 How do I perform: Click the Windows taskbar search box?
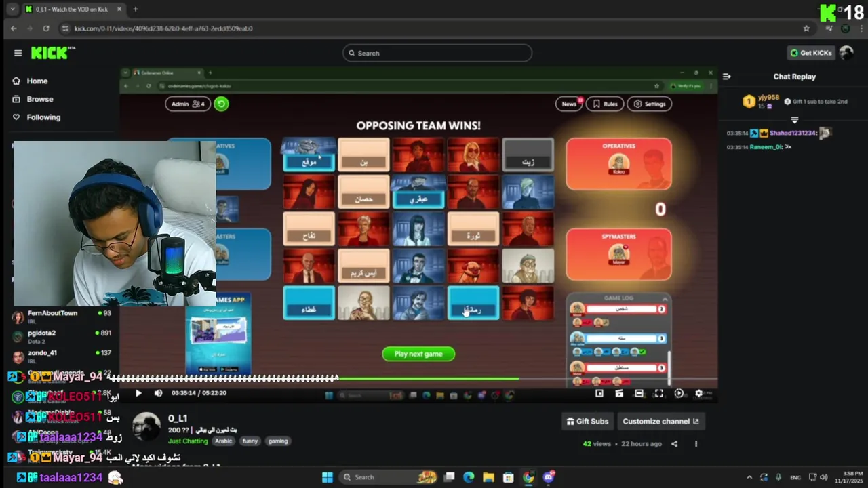[x=390, y=477]
